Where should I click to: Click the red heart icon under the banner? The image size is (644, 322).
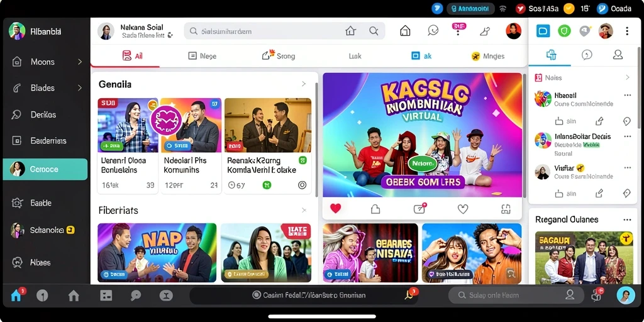tap(336, 209)
